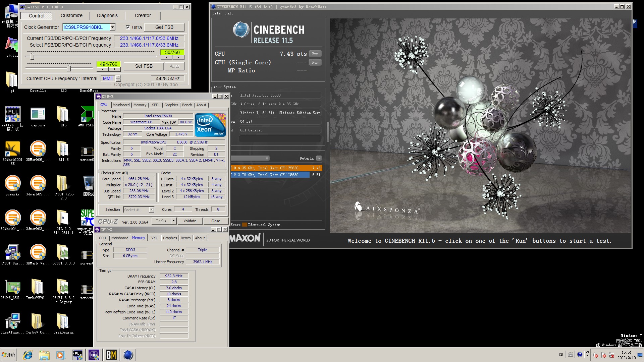Click the CPU-Z Close button
The width and height of the screenshot is (644, 362).
216,221
